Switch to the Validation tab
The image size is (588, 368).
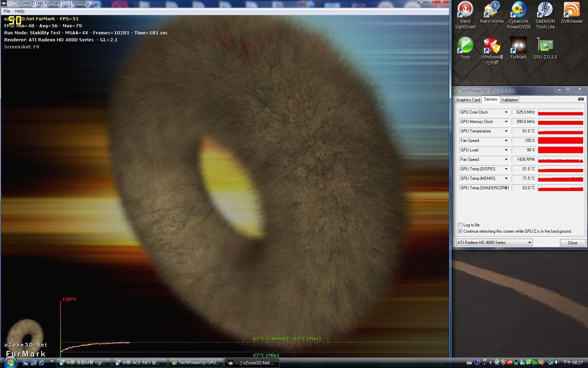coord(509,100)
